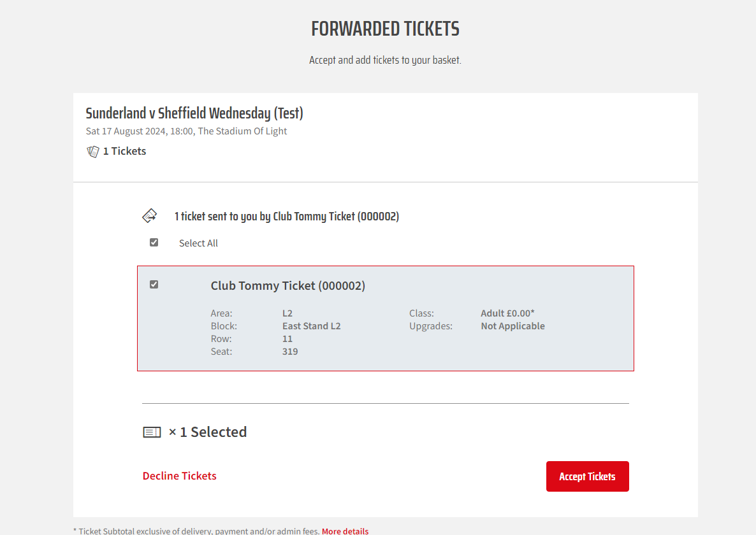Click the forwarded ticket arrow icon
This screenshot has width=756, height=535.
point(149,216)
